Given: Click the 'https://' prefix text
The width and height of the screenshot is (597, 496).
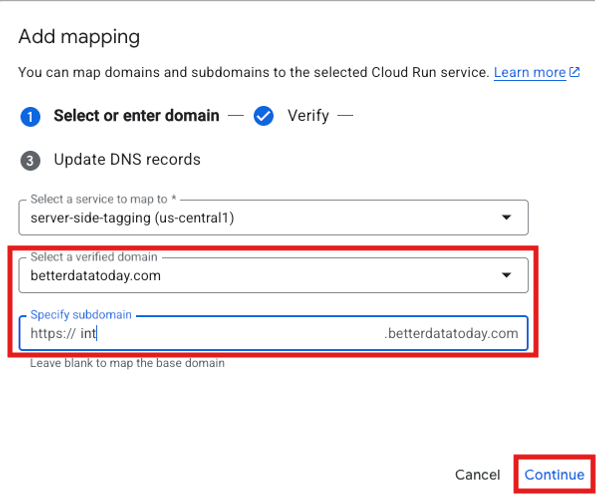Looking at the screenshot, I should point(53,333).
